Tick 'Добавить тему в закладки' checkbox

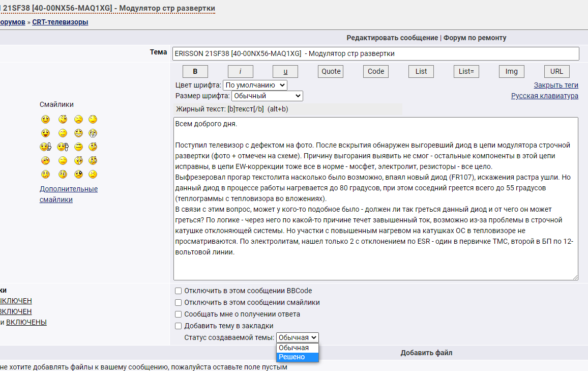[178, 326]
